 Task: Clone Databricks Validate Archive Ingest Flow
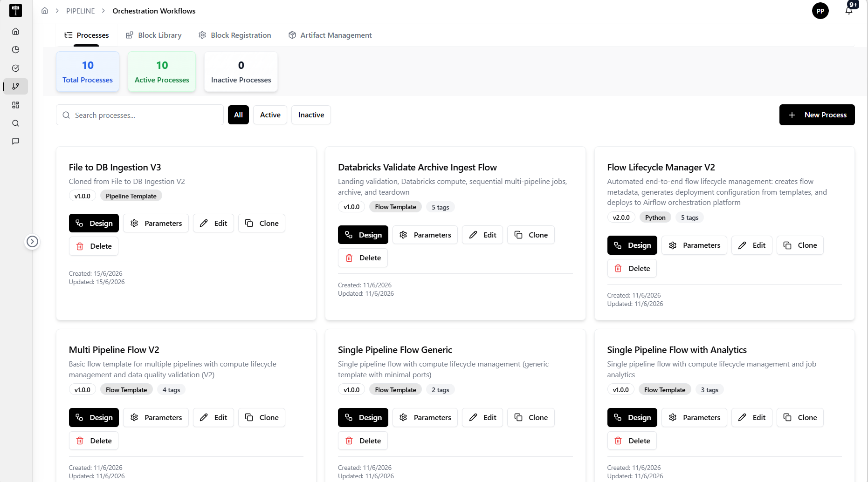tap(531, 235)
